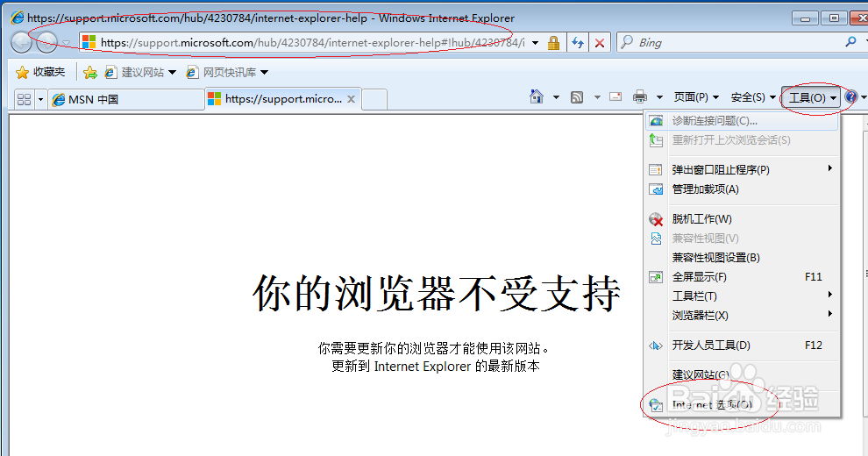Open the tab list dropdown arrow

[x=40, y=100]
